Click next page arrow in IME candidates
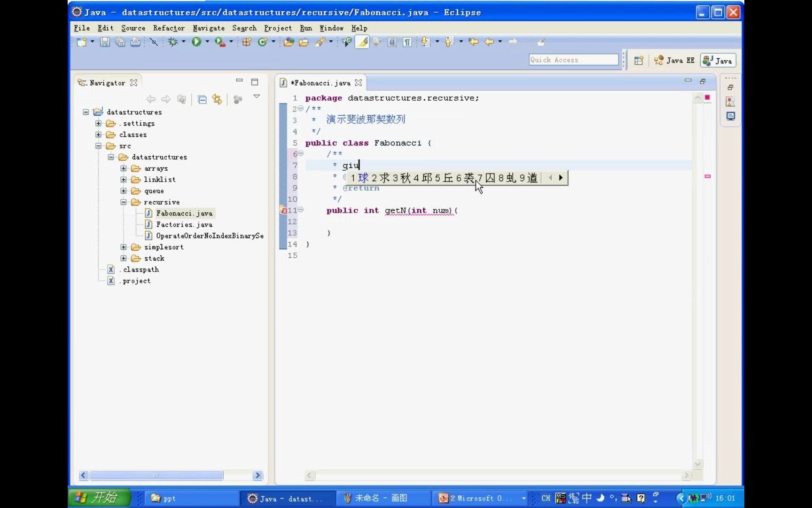 pos(561,178)
